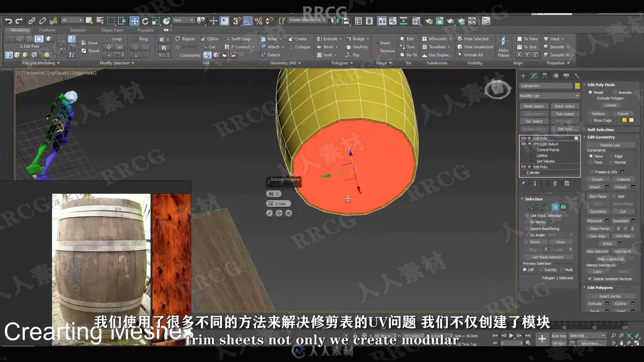Click the Pin Stack icon under modifier stack
The width and height of the screenshot is (644, 362).
point(523,183)
